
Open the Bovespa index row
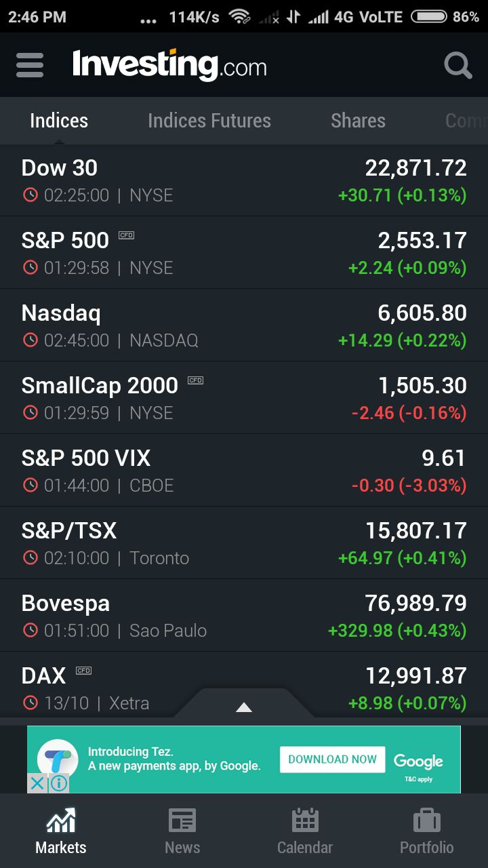click(x=244, y=616)
